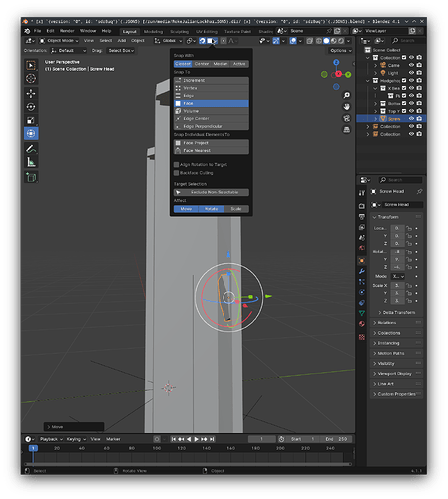
Task: Open the rotation Mode dropdown
Action: [x=397, y=277]
